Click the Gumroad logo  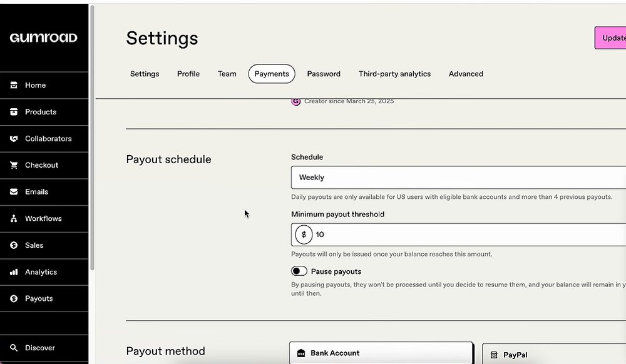pos(44,38)
